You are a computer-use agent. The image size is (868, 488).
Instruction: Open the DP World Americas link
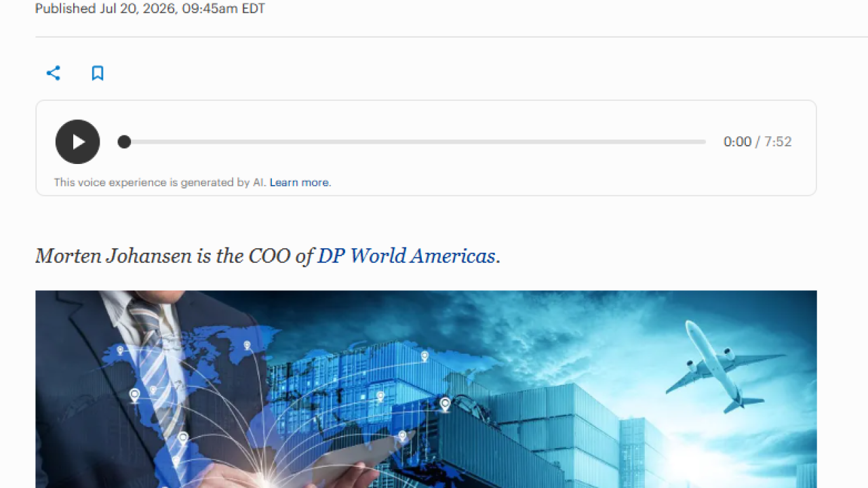tap(406, 256)
